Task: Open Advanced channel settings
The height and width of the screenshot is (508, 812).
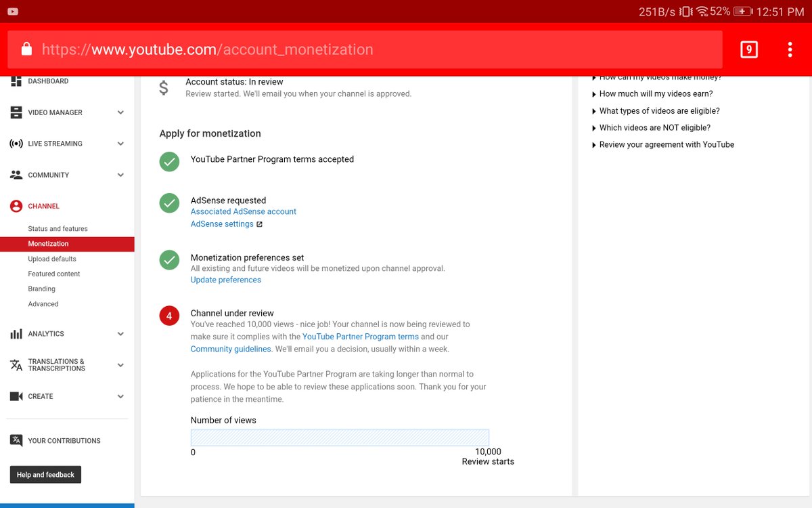Action: click(43, 304)
